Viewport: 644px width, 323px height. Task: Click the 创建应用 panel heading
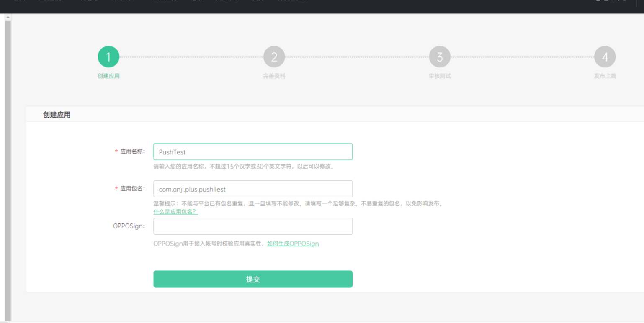pyautogui.click(x=57, y=115)
